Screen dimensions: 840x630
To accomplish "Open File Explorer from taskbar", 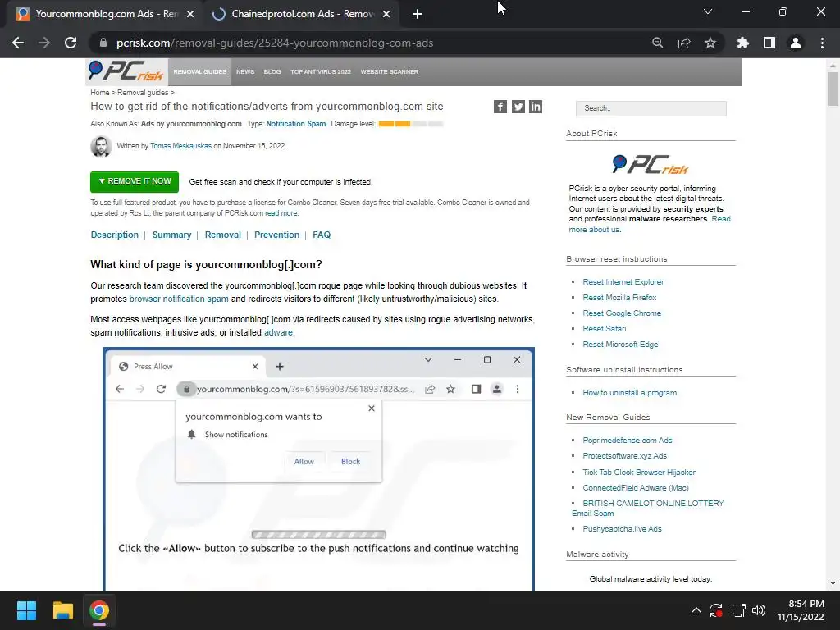I will (x=62, y=610).
